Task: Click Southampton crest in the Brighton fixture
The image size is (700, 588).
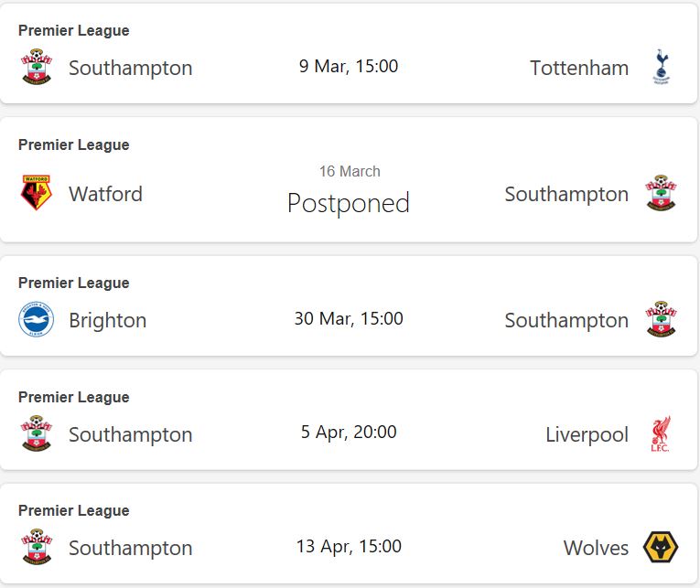Action: [x=661, y=320]
